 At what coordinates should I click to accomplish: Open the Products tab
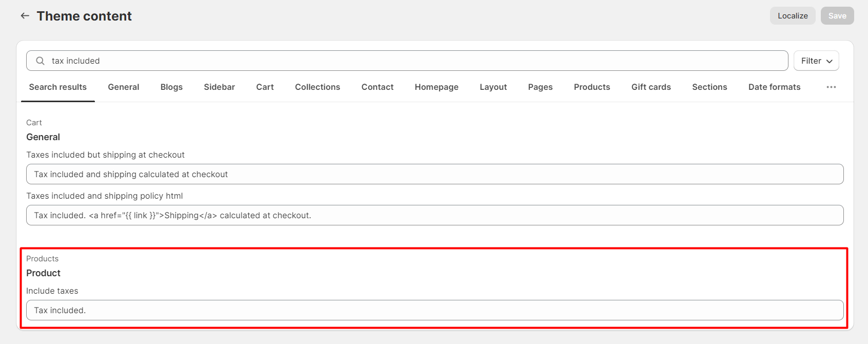click(591, 87)
